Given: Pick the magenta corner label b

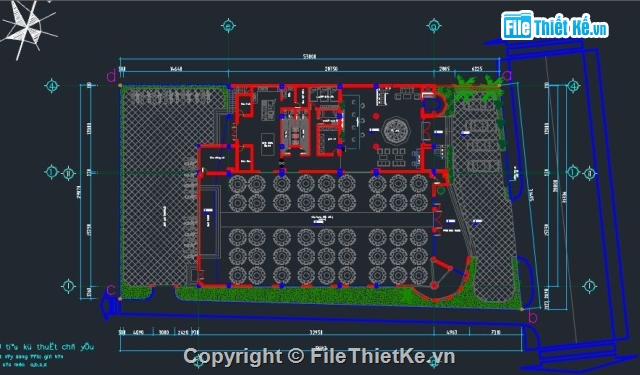Looking at the screenshot, I should pyautogui.click(x=533, y=316).
